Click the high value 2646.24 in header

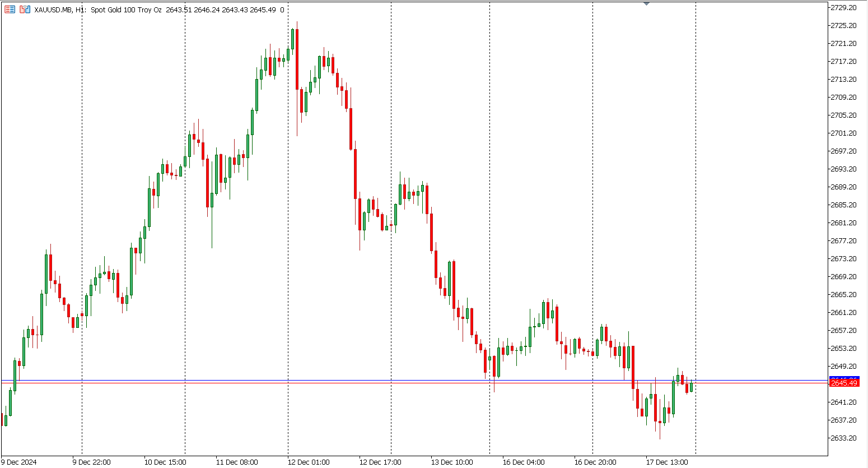tap(207, 10)
